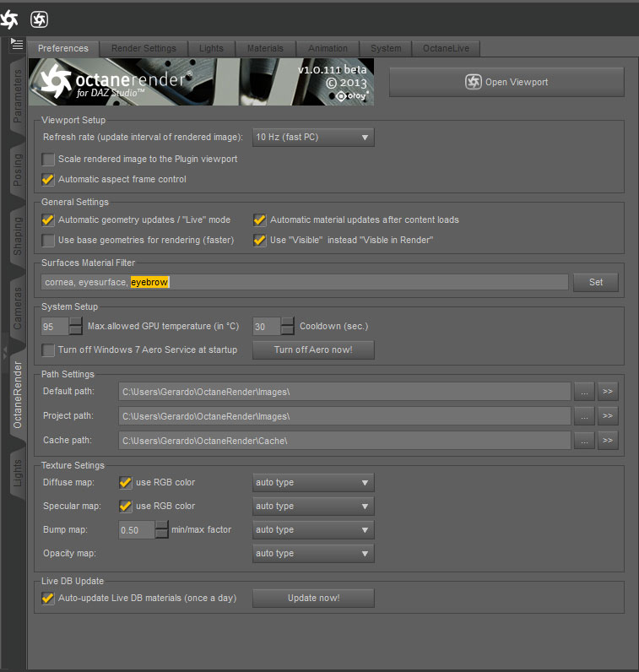Click the Open Viewport button
This screenshot has width=639, height=672.
coord(506,82)
